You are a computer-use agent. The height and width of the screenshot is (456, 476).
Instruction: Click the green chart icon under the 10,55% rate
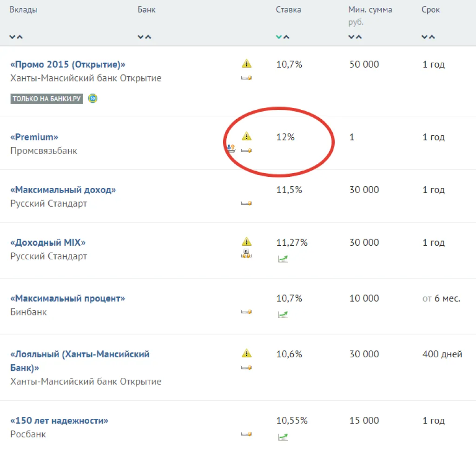pyautogui.click(x=283, y=436)
